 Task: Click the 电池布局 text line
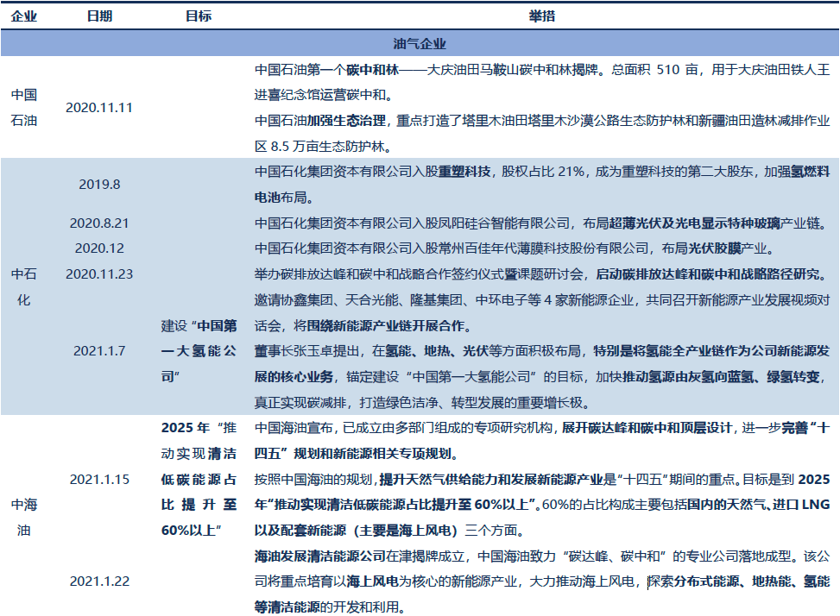284,198
